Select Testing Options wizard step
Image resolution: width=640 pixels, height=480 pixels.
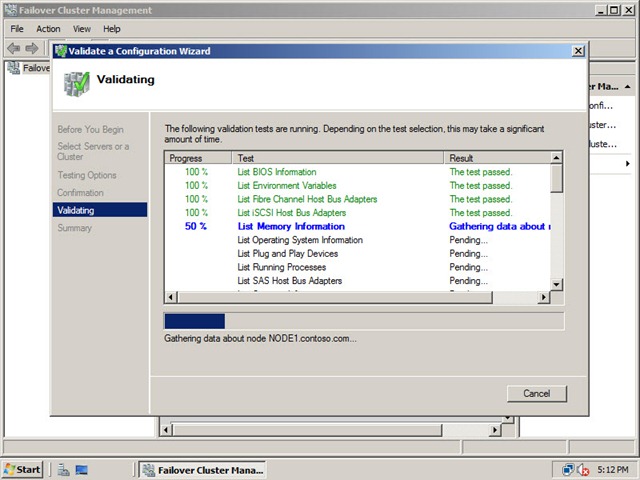(87, 175)
